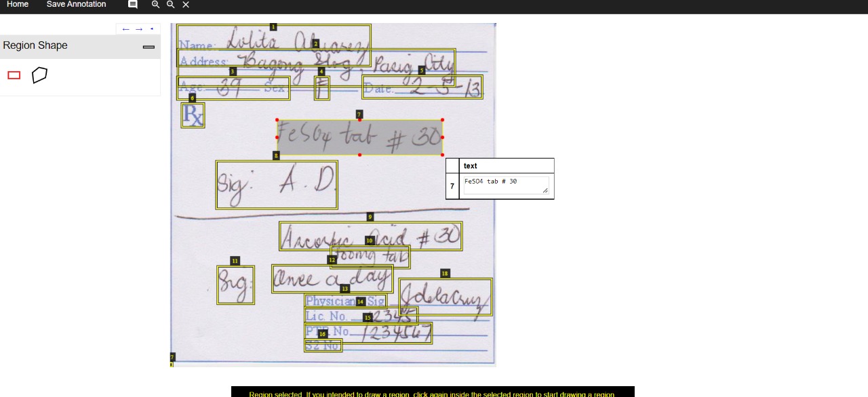Image resolution: width=868 pixels, height=397 pixels.
Task: Select the Rx symbol region
Action: [x=193, y=115]
